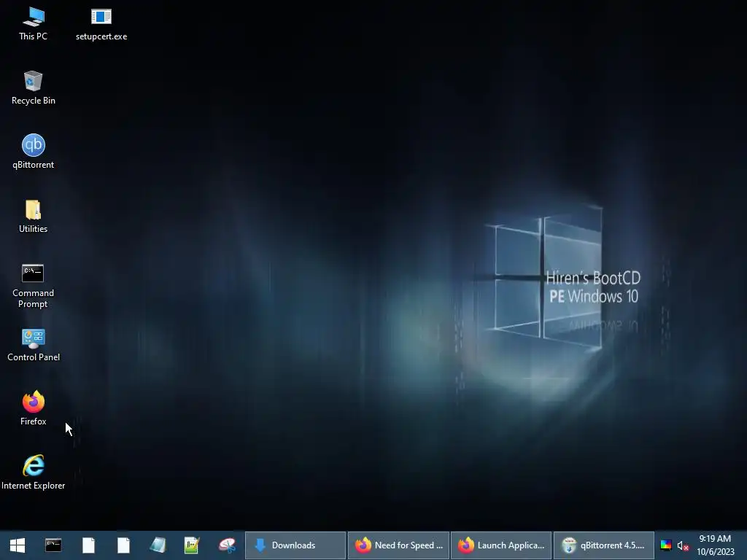Launch Firefox from the desktop icon
The image size is (747, 560).
(33, 408)
